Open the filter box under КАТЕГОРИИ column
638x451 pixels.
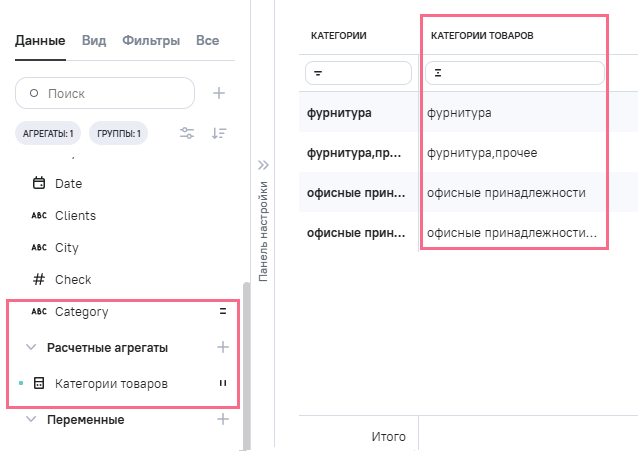358,73
